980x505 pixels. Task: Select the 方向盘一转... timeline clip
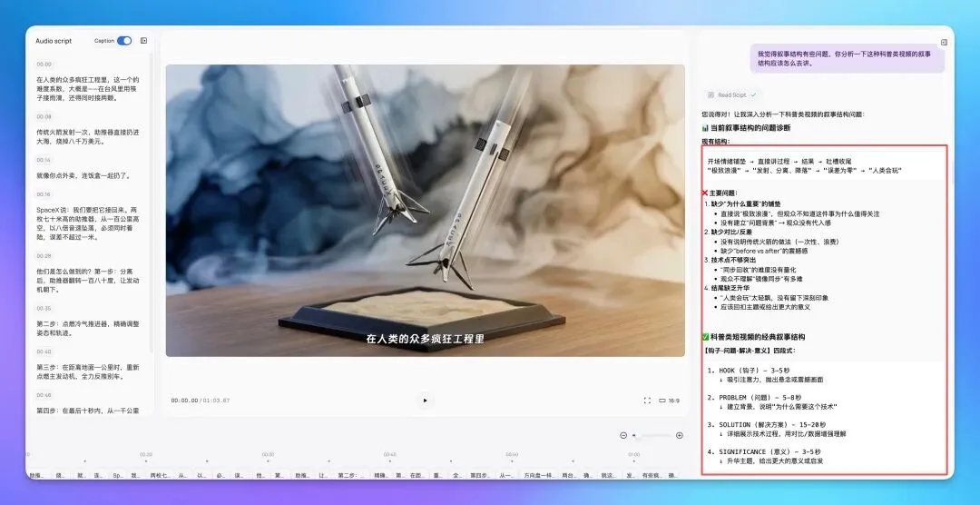point(540,476)
